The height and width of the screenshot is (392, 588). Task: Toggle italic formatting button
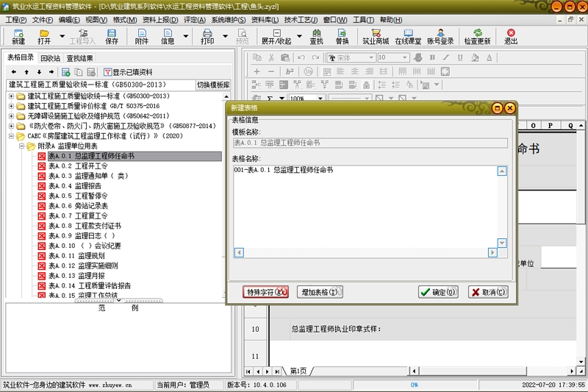[x=446, y=57]
